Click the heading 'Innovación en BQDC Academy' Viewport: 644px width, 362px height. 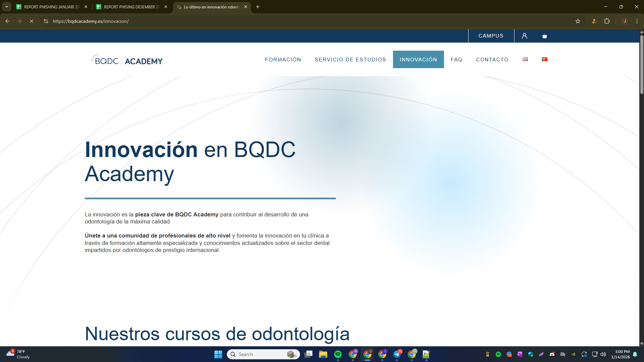pyautogui.click(x=190, y=162)
